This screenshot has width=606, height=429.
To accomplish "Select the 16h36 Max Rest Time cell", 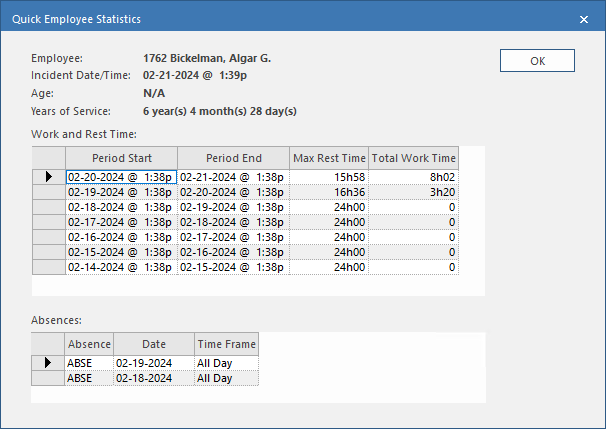I will (329, 192).
